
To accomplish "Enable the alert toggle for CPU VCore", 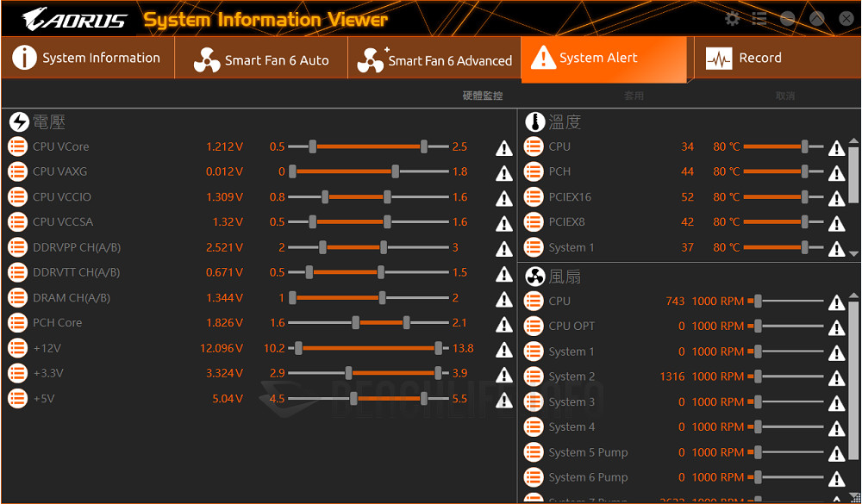I will coord(503,147).
